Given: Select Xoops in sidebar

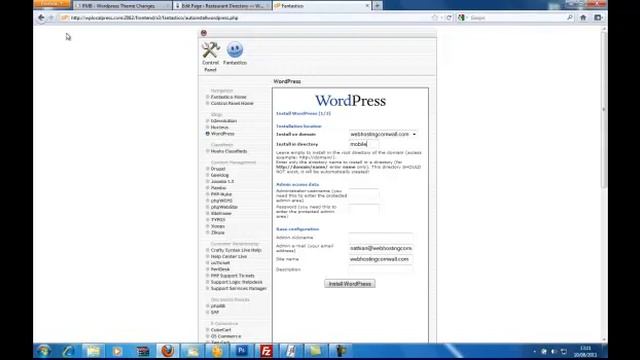Looking at the screenshot, I should (218, 226).
